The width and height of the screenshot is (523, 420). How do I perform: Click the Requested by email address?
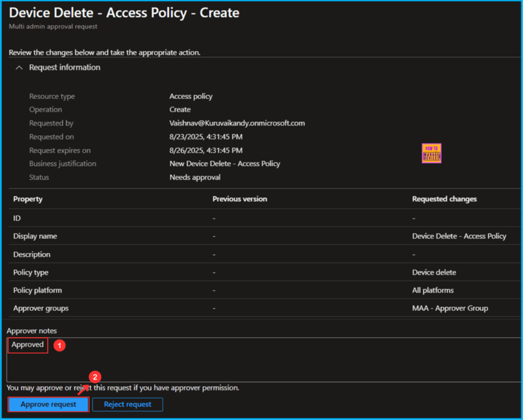coord(237,123)
